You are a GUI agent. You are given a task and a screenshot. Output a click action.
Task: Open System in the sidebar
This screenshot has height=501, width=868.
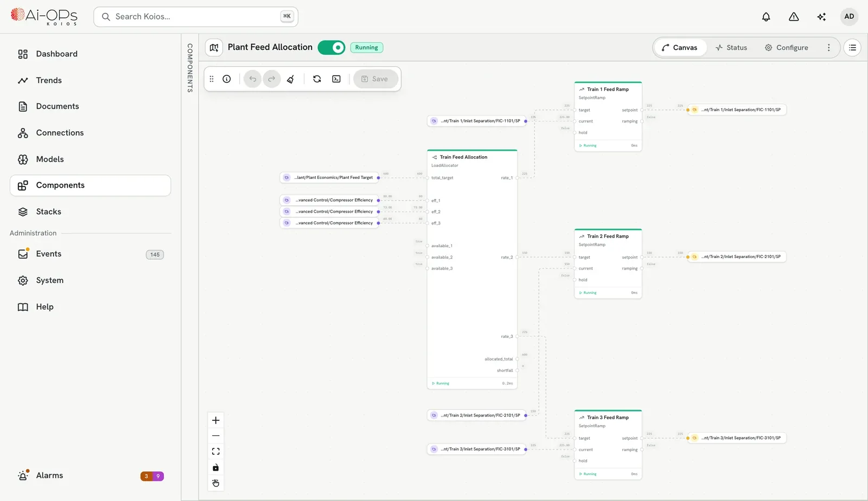tap(90, 280)
